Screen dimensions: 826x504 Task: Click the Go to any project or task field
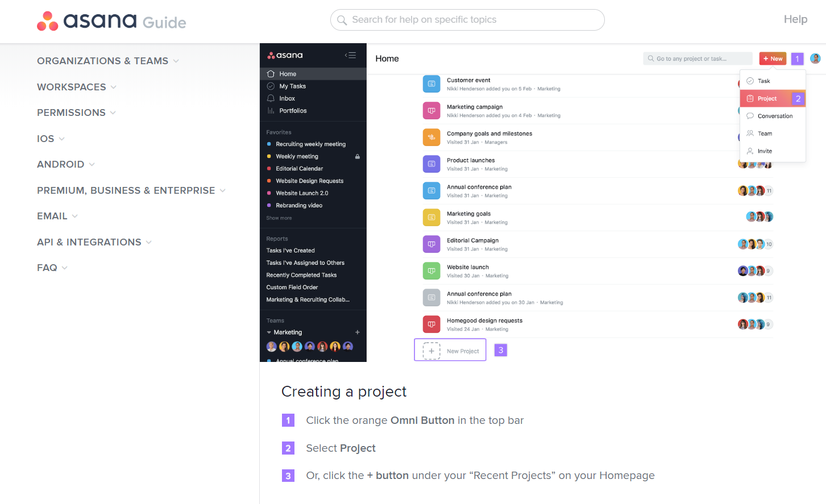698,59
